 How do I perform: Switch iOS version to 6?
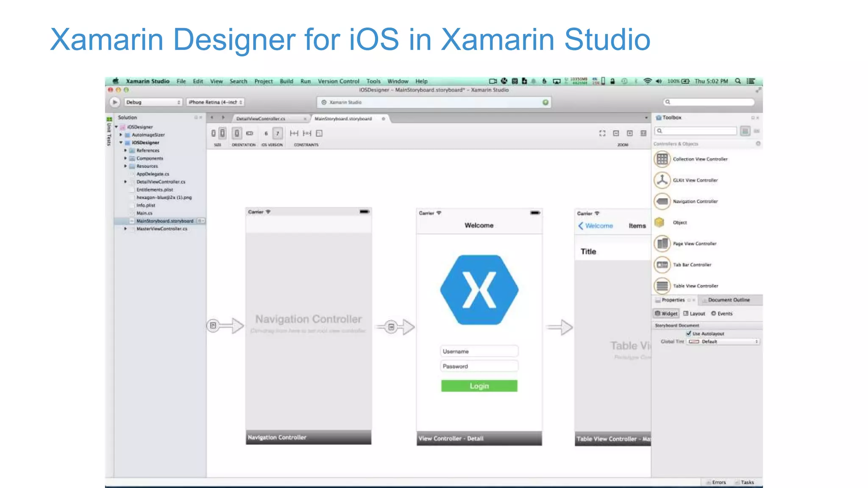[x=266, y=133]
